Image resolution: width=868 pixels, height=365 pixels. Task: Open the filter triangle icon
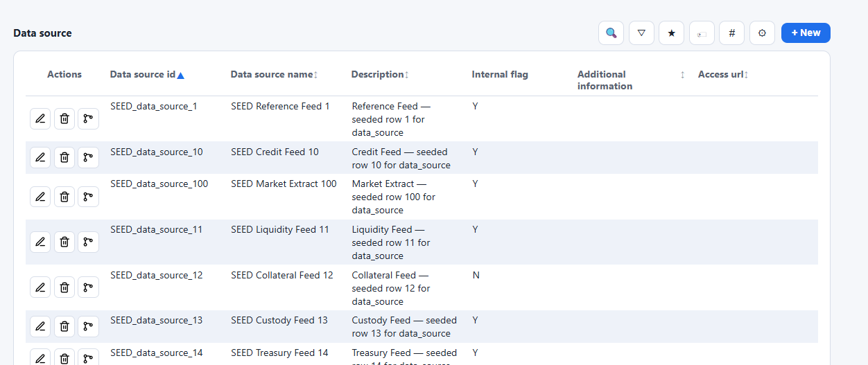coord(641,33)
